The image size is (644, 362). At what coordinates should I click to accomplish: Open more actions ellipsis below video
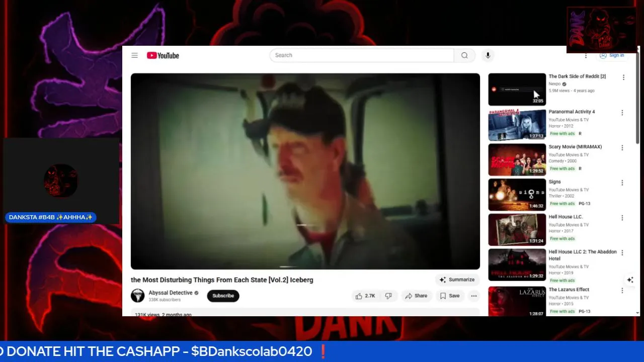(x=473, y=296)
